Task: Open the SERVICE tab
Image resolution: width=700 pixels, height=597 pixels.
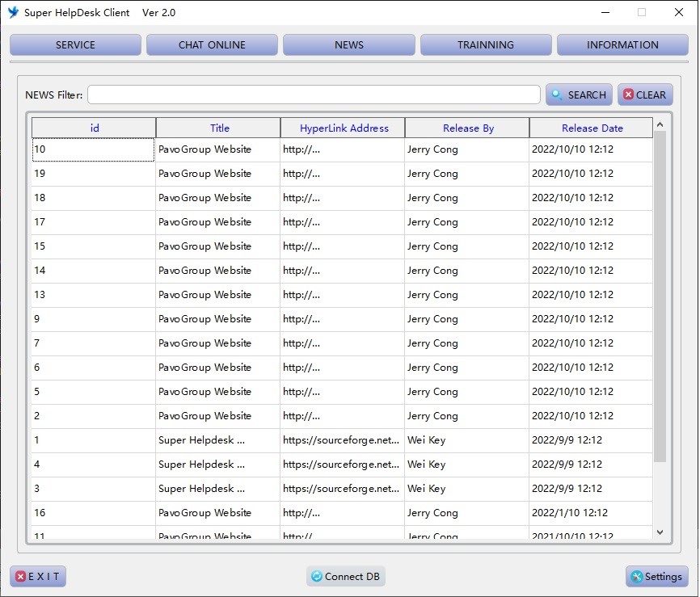Action: click(x=75, y=45)
